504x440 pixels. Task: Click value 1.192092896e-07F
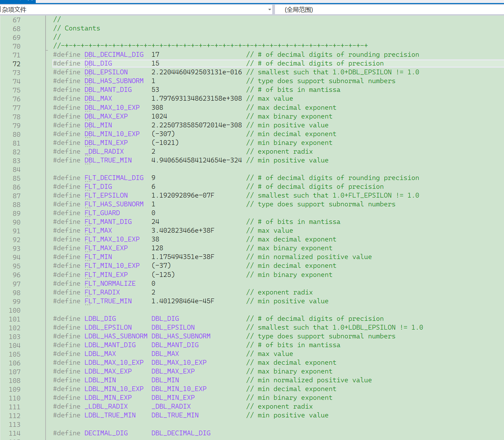[x=183, y=195]
